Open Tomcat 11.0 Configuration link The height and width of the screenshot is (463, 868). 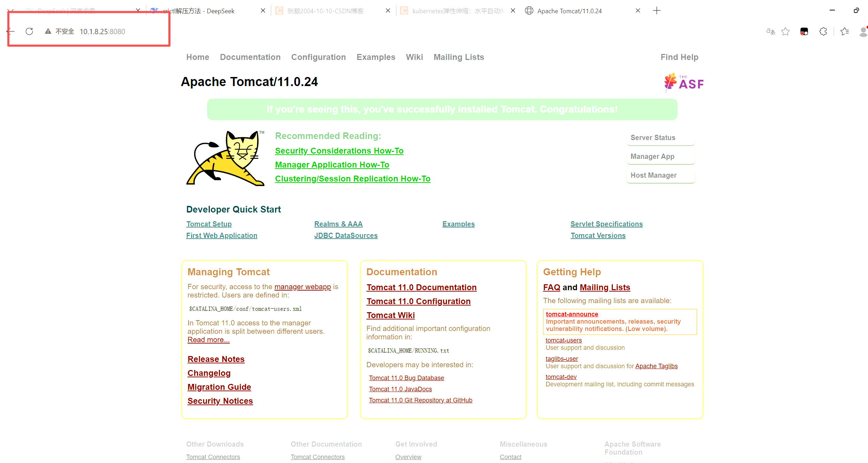coord(418,301)
